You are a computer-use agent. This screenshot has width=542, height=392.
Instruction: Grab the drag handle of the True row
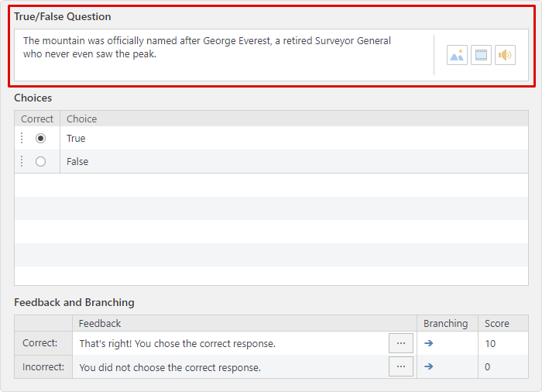click(22, 138)
